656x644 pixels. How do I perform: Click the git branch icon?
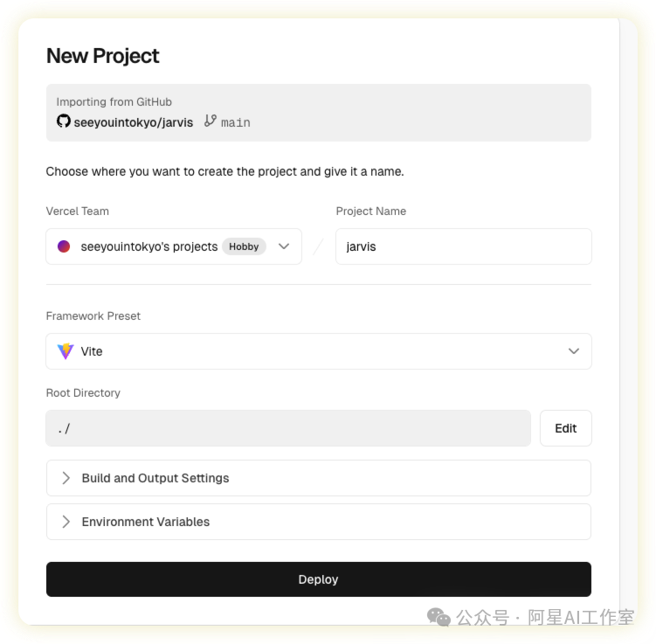210,121
